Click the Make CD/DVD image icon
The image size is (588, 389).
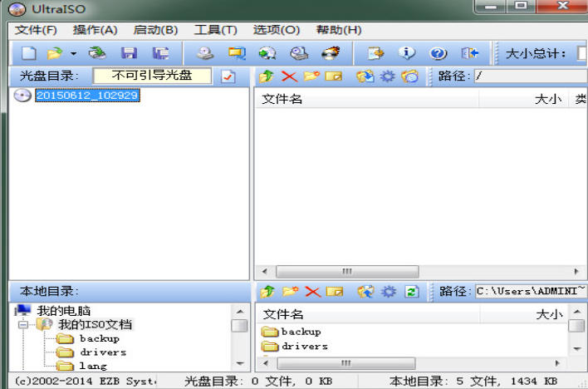pyautogui.click(x=205, y=53)
